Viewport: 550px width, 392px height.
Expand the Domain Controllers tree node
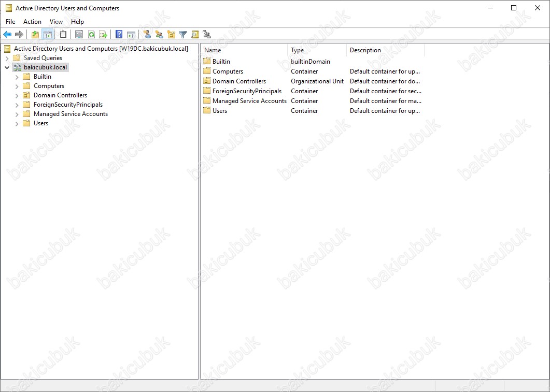17,95
